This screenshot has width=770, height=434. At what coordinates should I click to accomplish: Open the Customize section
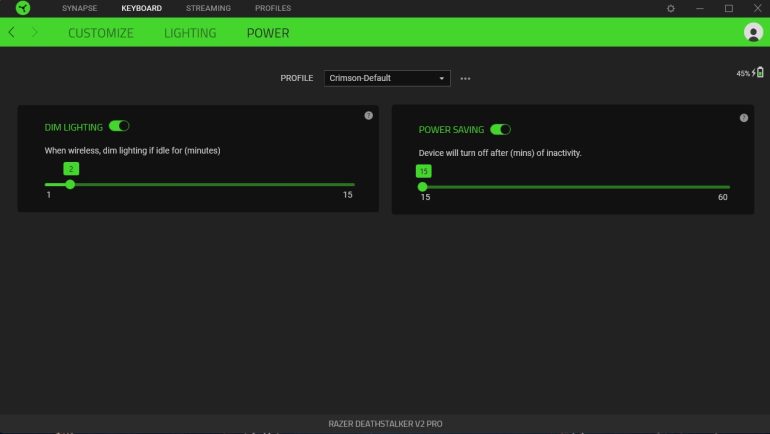pos(100,33)
